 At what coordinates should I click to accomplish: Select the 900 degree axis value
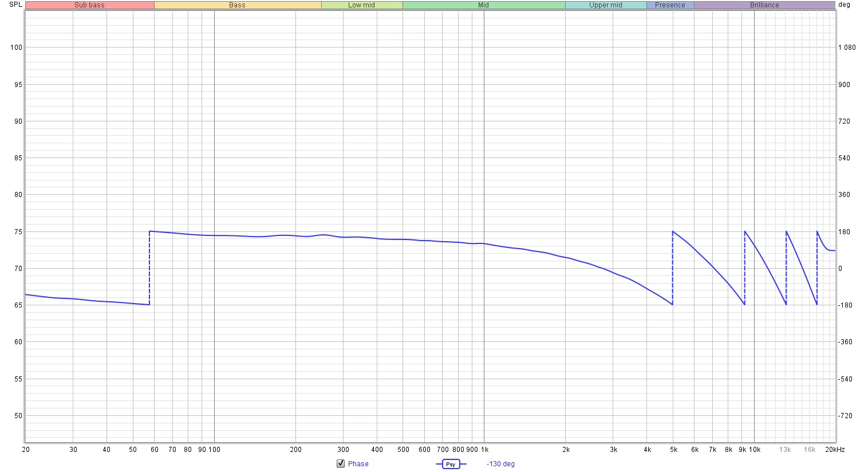point(845,85)
